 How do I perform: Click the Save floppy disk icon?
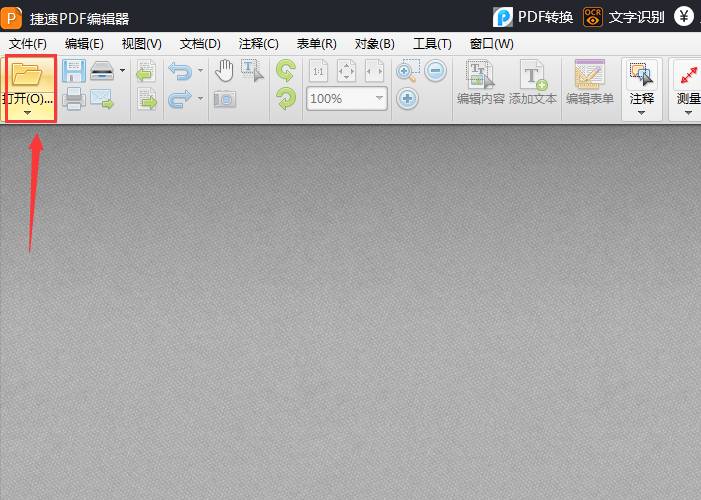(x=73, y=71)
